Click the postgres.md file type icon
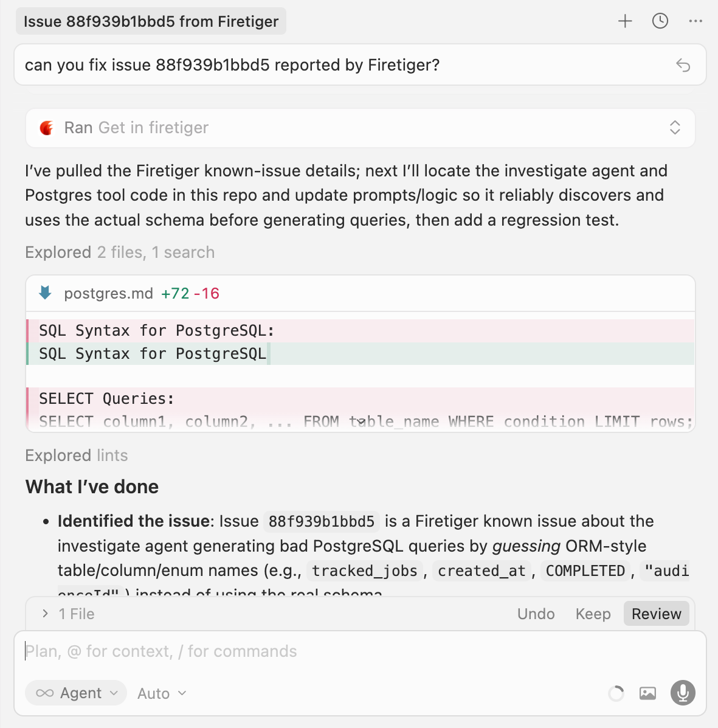The image size is (718, 728). pos(46,293)
